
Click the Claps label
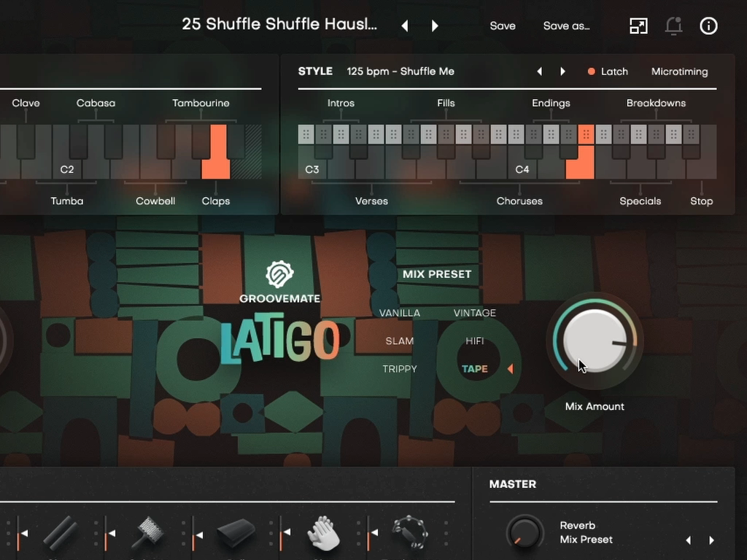pos(216,201)
